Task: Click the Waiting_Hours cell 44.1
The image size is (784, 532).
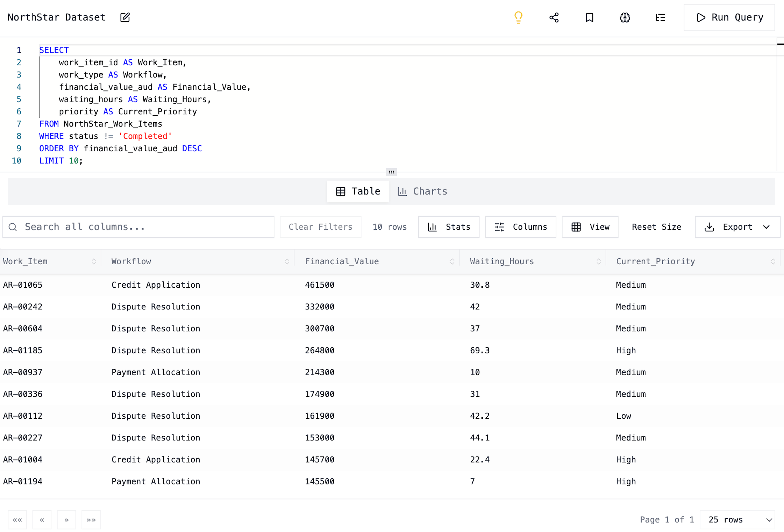Action: pos(480,438)
